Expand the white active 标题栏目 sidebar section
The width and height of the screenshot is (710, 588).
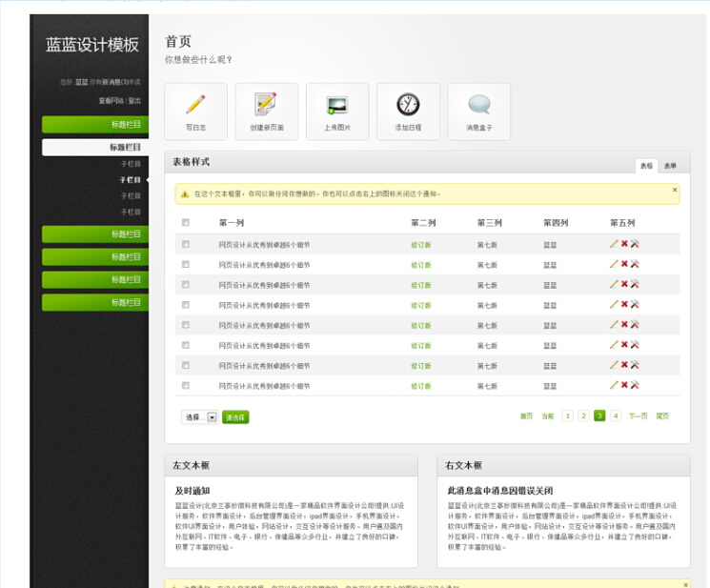[95, 148]
